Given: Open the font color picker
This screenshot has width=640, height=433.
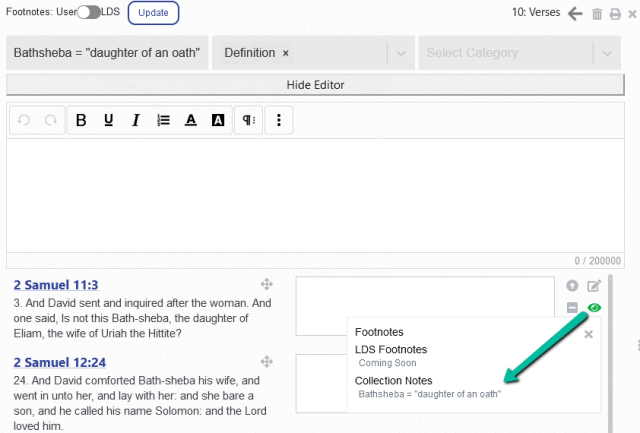Looking at the screenshot, I should (190, 120).
